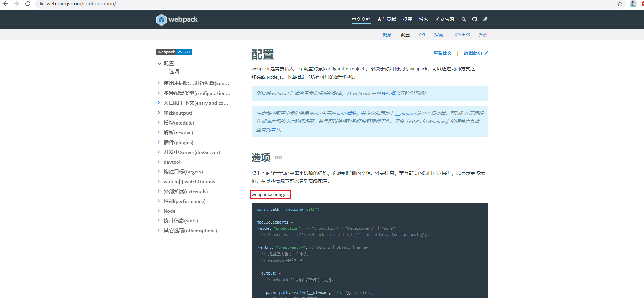The width and height of the screenshot is (644, 298).
Task: Click the webpack logo in header
Action: coord(177,20)
